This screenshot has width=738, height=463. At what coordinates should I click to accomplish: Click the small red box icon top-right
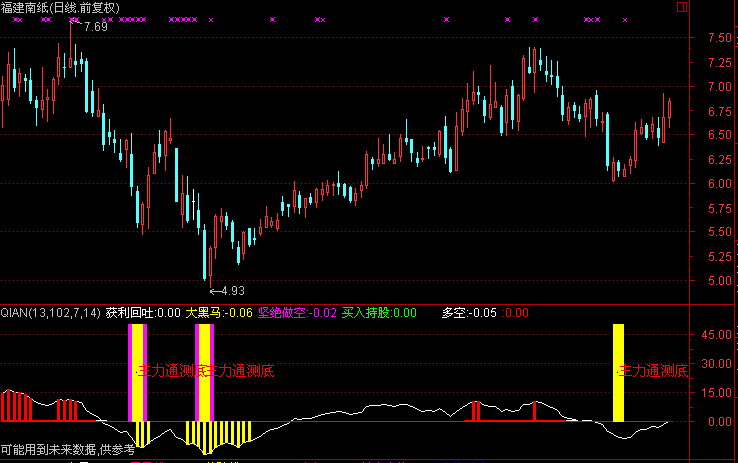683,6
